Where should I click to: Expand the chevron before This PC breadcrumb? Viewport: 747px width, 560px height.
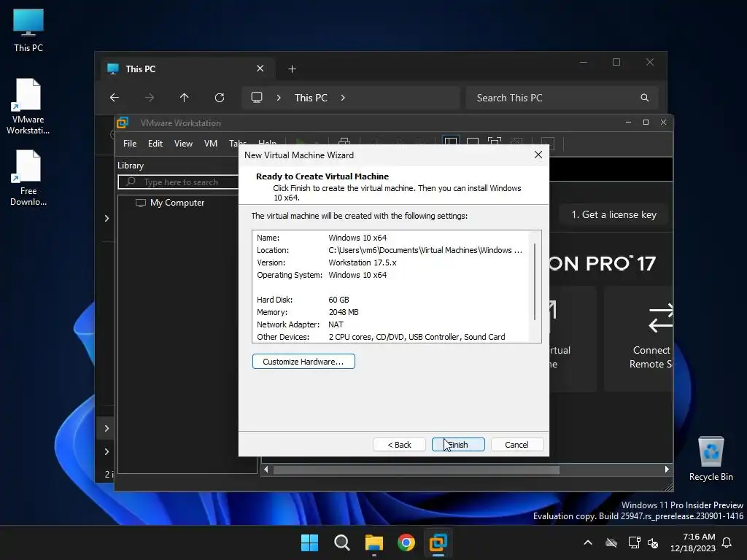(x=279, y=98)
